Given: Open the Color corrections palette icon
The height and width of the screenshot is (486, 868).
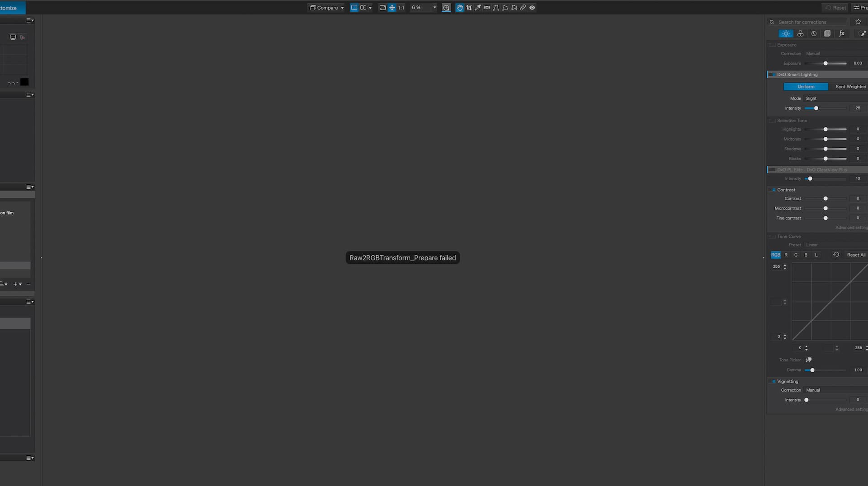Looking at the screenshot, I should (x=800, y=33).
